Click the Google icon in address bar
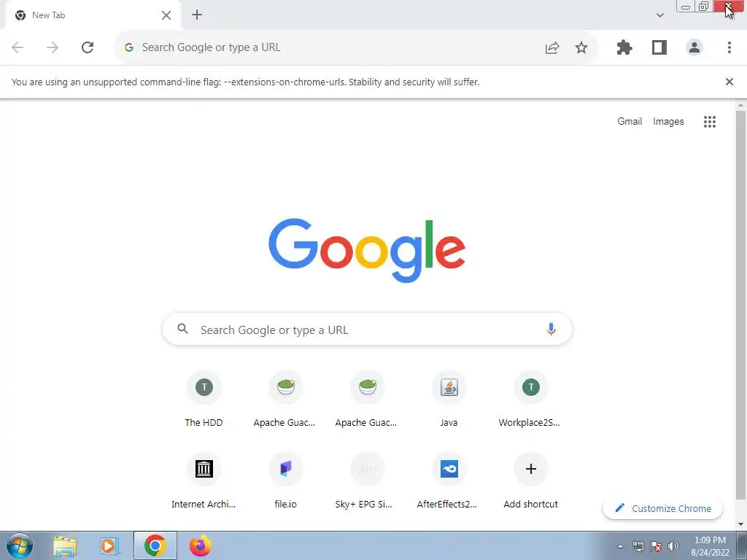Image resolution: width=747 pixels, height=560 pixels. coord(128,47)
